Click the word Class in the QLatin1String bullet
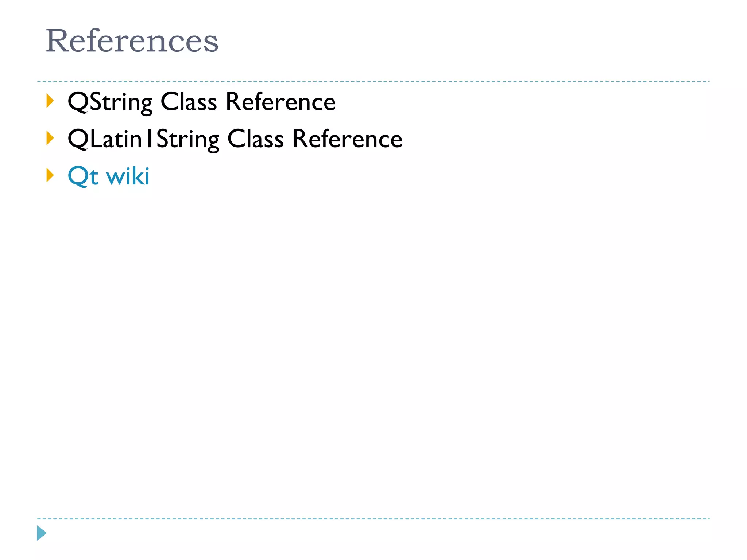The height and width of the screenshot is (560, 747). 255,139
